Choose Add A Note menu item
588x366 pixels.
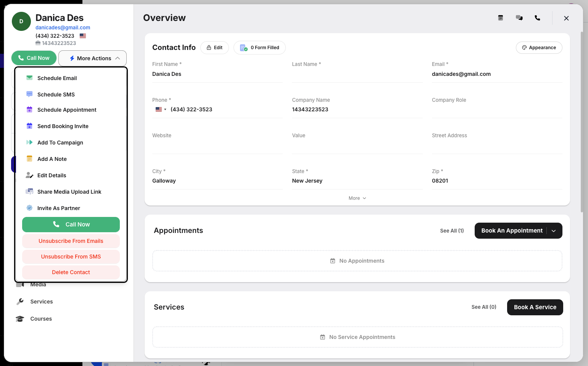click(71, 159)
